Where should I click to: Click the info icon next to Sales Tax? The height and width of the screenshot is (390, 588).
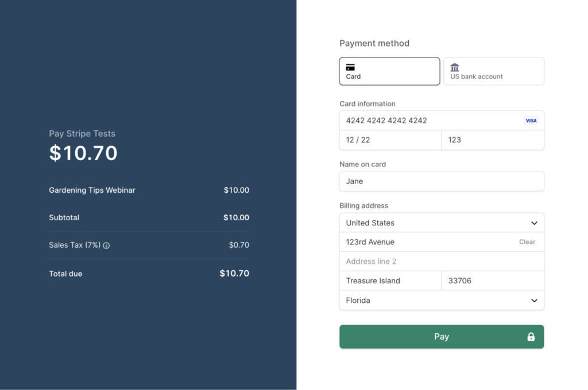pos(107,245)
